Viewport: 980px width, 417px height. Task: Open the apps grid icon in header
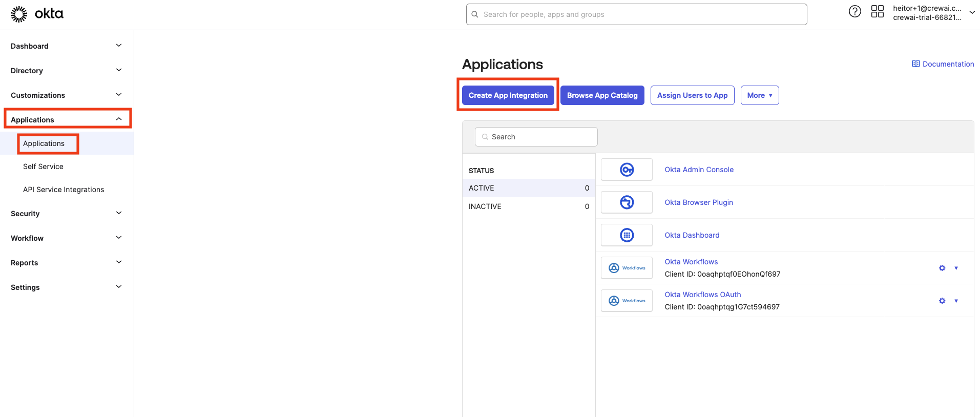pos(878,11)
